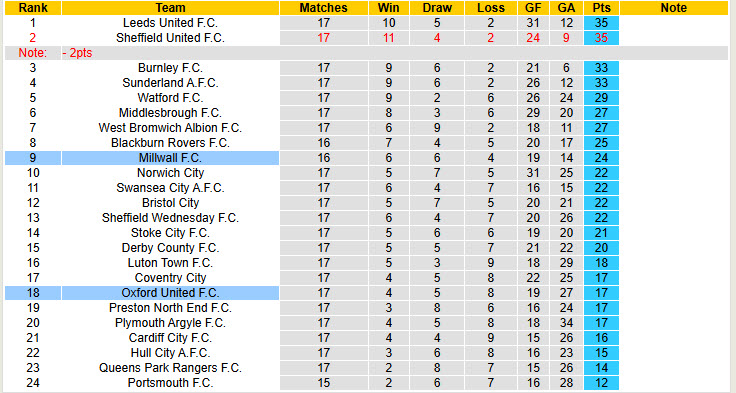
Task: Click the Matches column header
Action: [x=323, y=8]
